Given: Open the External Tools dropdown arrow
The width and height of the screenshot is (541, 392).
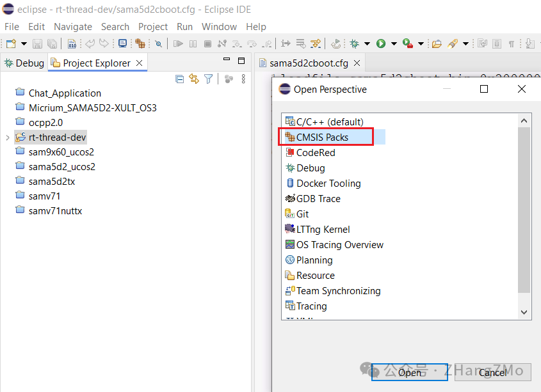Looking at the screenshot, I should (421, 43).
